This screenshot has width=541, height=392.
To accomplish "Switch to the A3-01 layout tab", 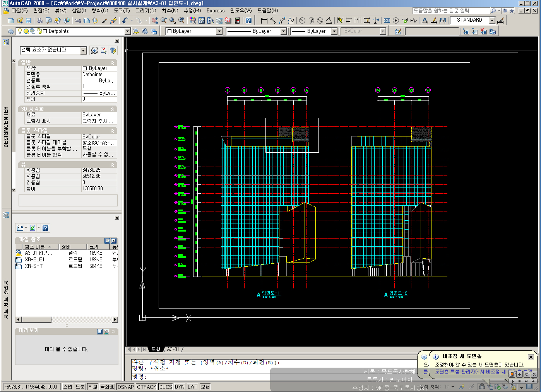I will coord(173,349).
